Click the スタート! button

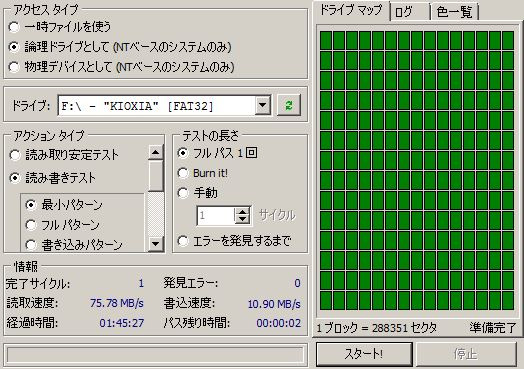pyautogui.click(x=364, y=354)
